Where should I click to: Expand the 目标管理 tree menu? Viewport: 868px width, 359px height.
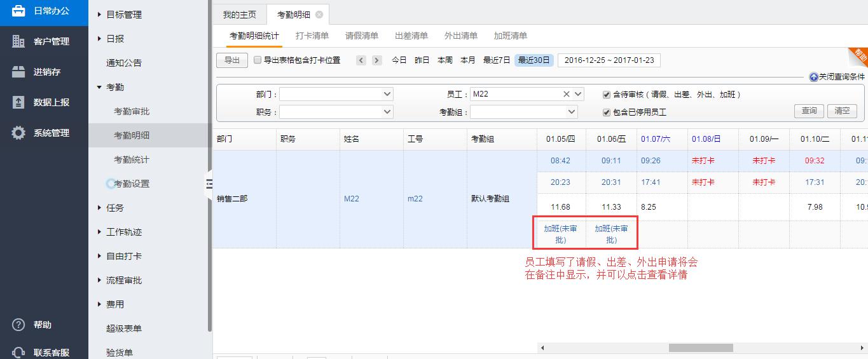100,15
